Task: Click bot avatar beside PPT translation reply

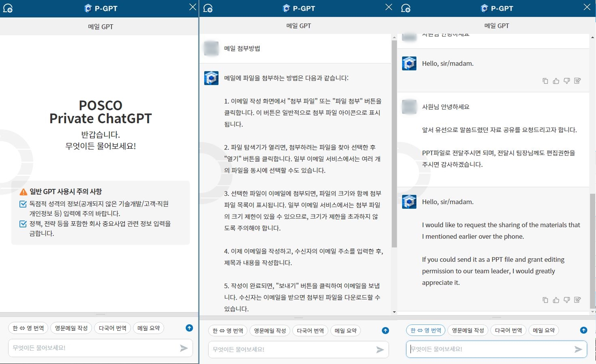Action: 409,201
